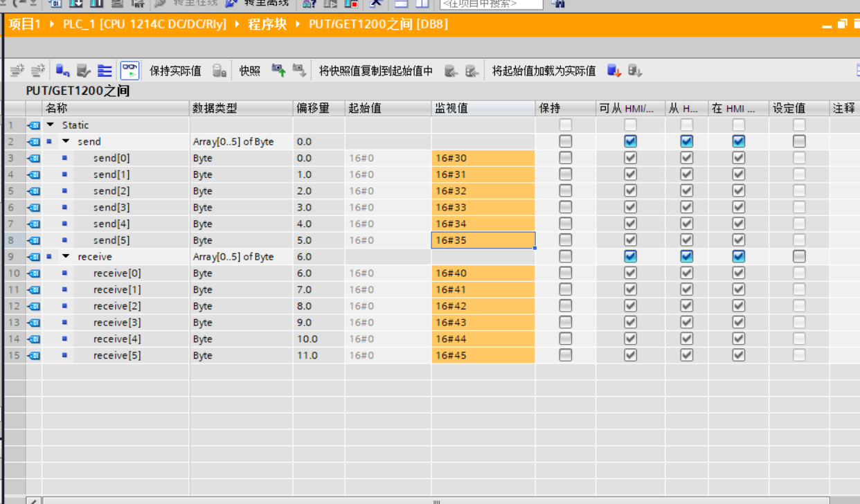Select monitor value cell of send[5]

483,240
